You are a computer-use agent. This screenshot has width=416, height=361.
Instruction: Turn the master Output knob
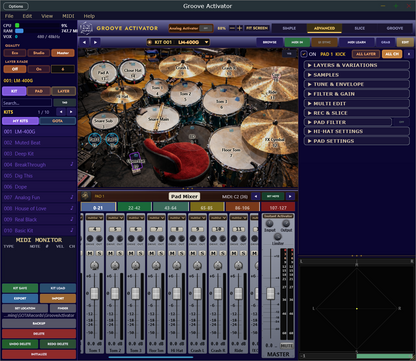[x=286, y=224]
